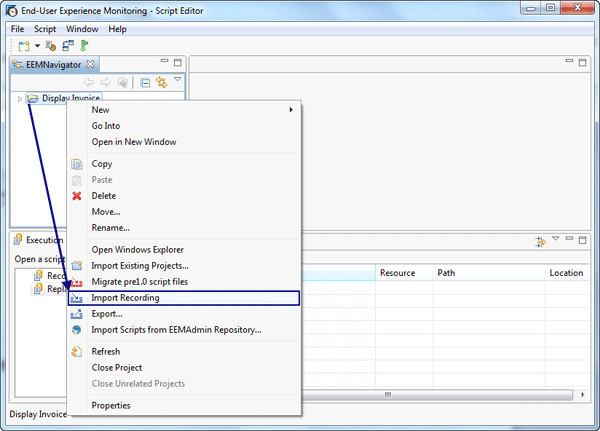Open the Script menu
The image size is (600, 431).
45,29
